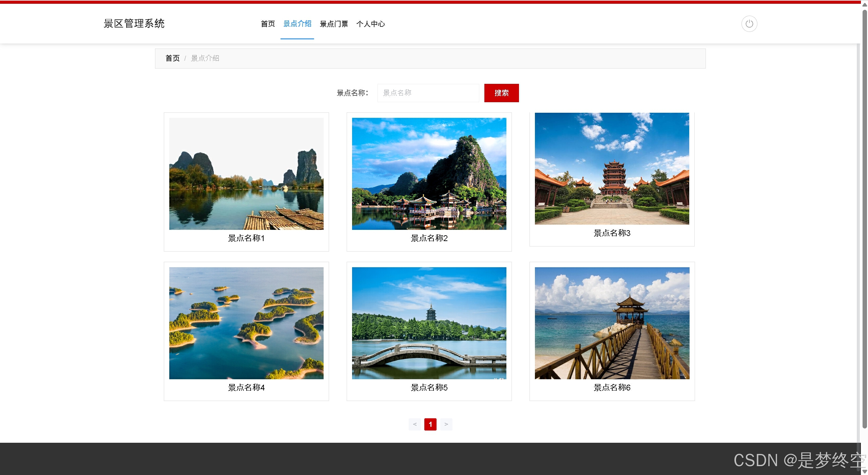Open 景点名称6 wooden pier image
The width and height of the screenshot is (868, 475).
click(612, 323)
